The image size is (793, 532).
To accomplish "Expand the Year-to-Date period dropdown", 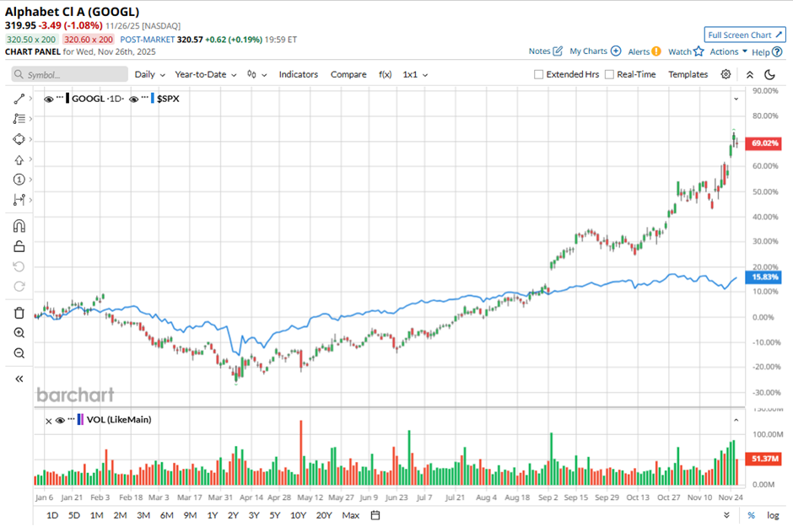I will (205, 74).
